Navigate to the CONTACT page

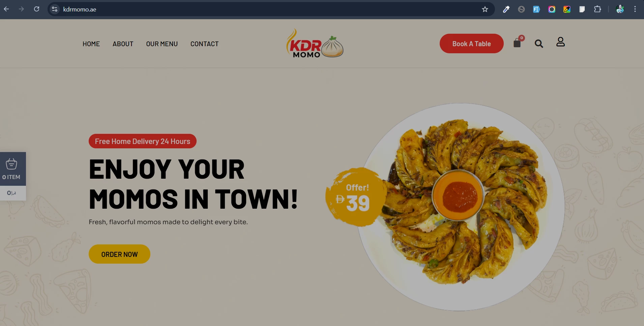click(204, 44)
